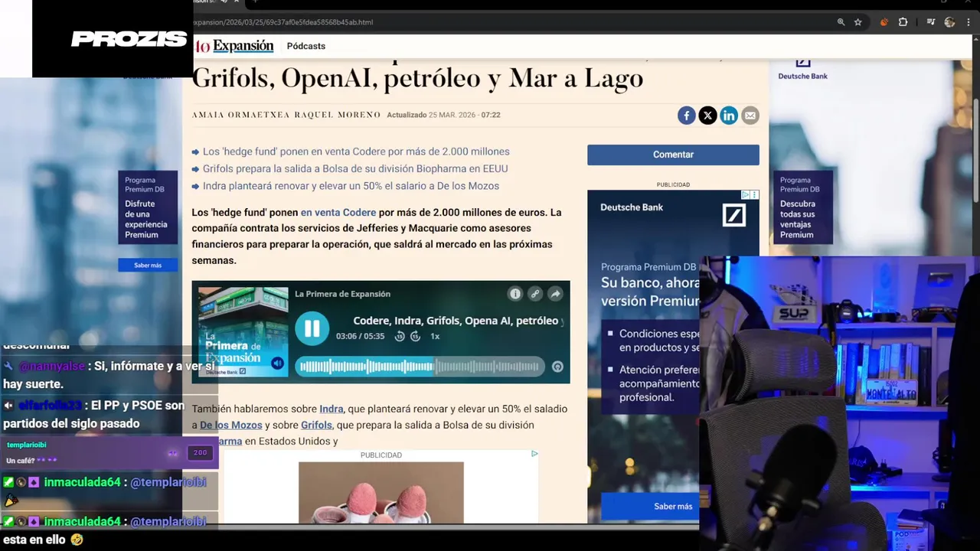Follow the 'De los Mozos' link

(x=231, y=425)
